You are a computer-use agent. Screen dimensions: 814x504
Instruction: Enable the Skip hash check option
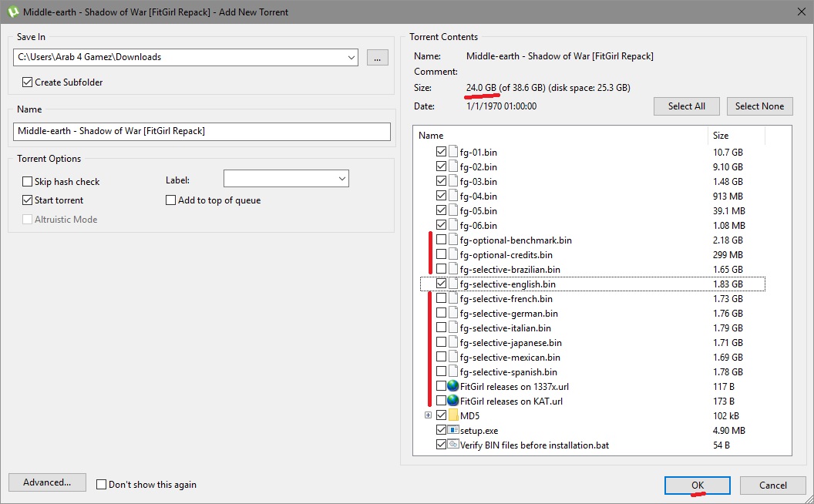tap(28, 182)
